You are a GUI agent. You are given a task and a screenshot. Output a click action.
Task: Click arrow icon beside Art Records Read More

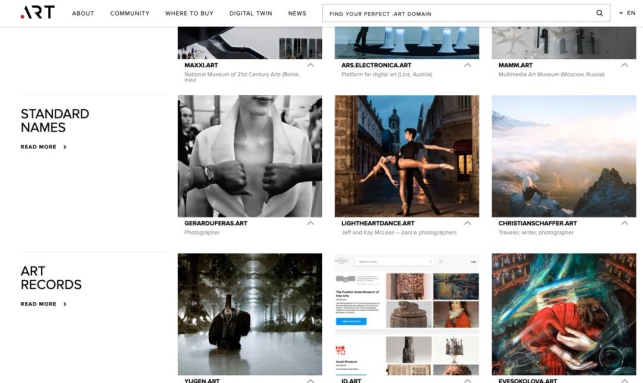[x=65, y=304]
